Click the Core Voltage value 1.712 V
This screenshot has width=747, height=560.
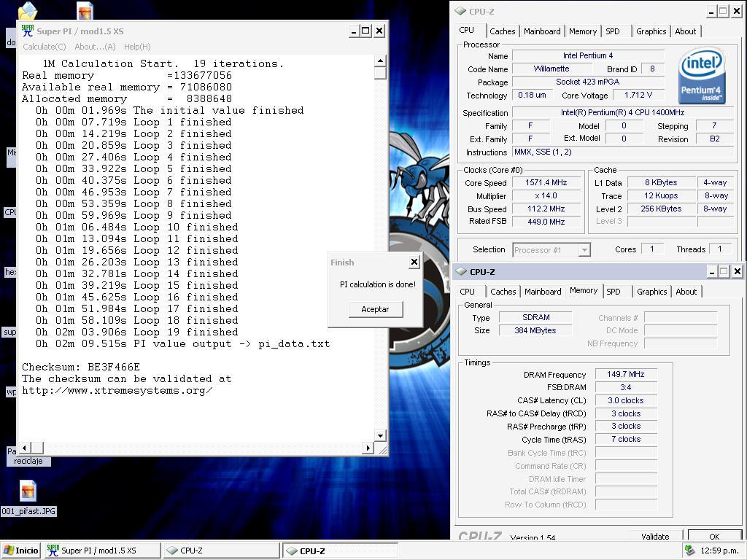coord(638,96)
